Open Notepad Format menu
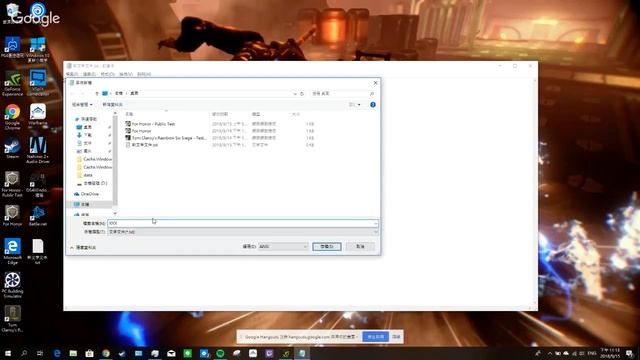640x360 pixels. pos(107,74)
